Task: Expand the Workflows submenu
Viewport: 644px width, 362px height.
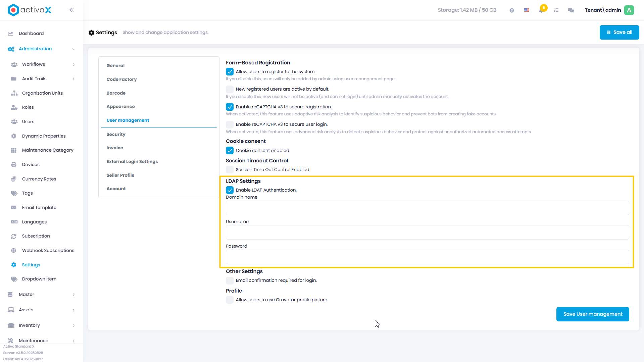Action: point(73,64)
